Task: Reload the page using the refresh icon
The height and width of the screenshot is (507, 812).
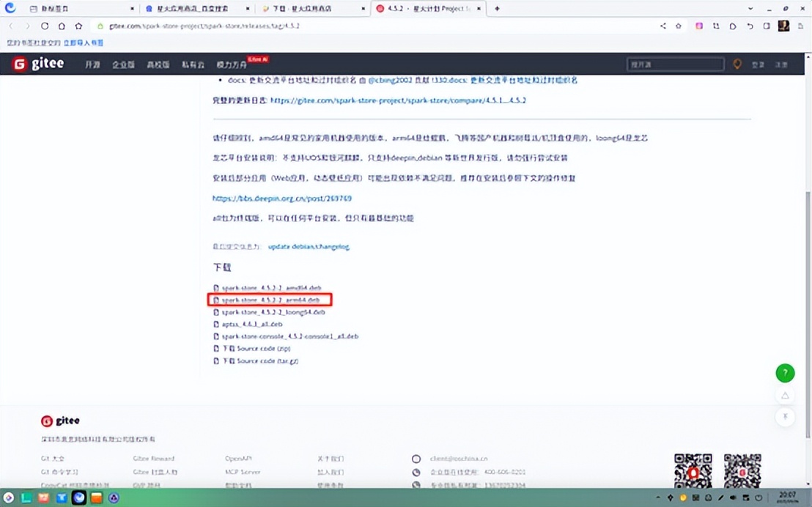Action: tap(44, 26)
